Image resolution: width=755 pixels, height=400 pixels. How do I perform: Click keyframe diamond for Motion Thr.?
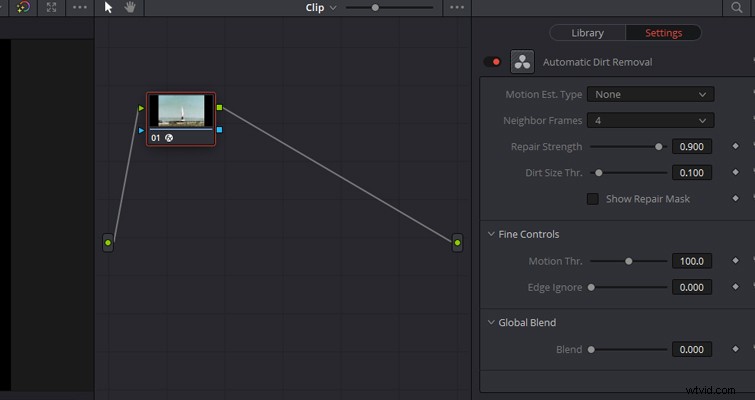(x=735, y=260)
